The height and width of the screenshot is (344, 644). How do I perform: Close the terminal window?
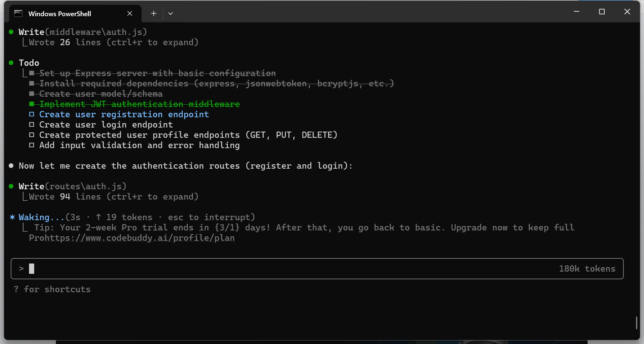pyautogui.click(x=627, y=12)
